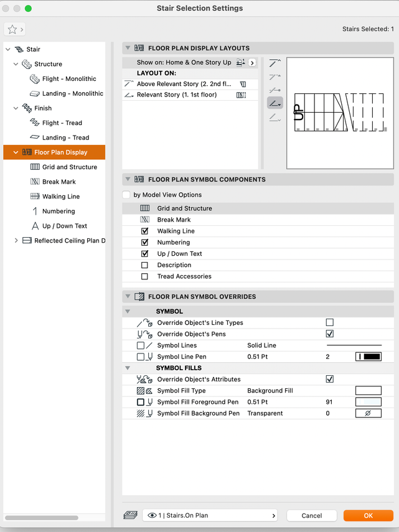
Task: Click the Landing - Tread icon
Action: point(35,138)
